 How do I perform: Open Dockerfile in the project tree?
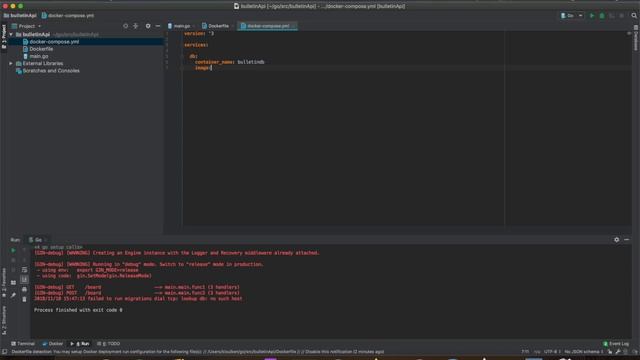pos(41,49)
